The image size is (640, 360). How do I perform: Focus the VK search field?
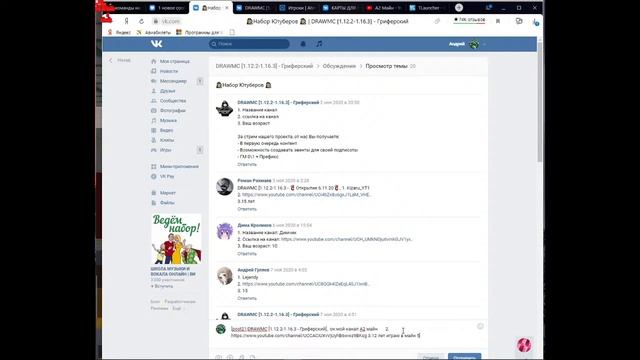click(249, 44)
